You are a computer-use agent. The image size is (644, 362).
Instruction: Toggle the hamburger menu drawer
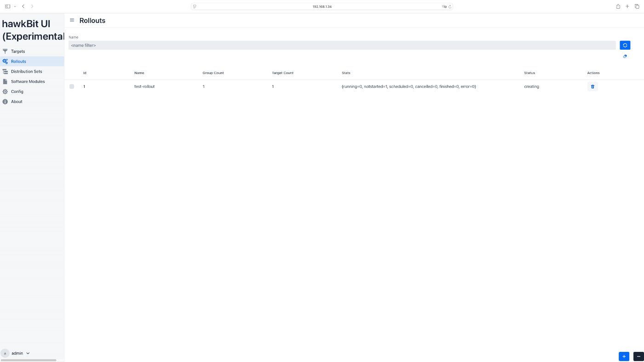(72, 20)
